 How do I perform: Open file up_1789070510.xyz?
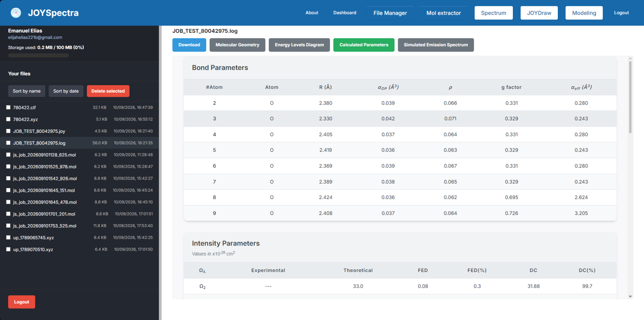point(33,249)
